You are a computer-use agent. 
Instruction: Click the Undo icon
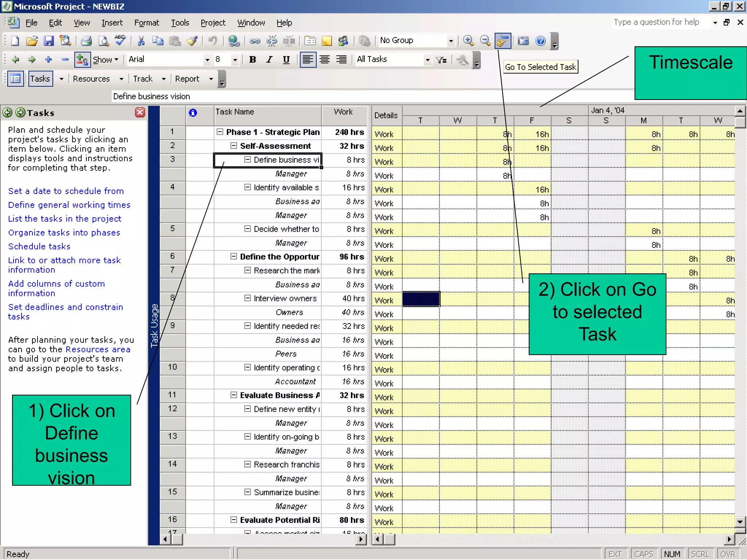click(x=213, y=40)
